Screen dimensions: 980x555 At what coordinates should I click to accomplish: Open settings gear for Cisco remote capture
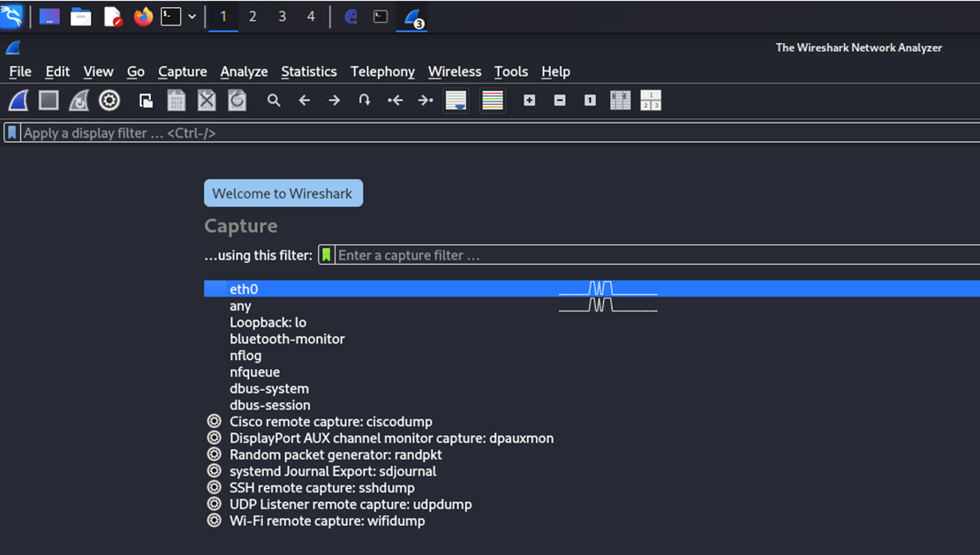(x=215, y=421)
